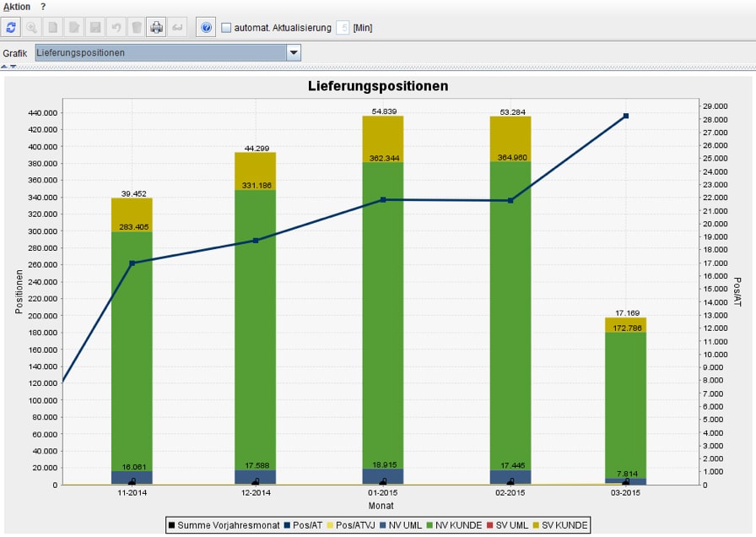Click the Pos/AT line marker for 03-2015
This screenshot has height=537, width=756.
point(626,116)
